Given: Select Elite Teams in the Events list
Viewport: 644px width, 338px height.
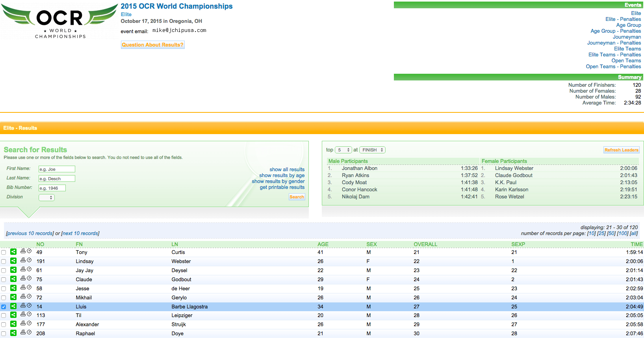Looking at the screenshot, I should (x=627, y=49).
